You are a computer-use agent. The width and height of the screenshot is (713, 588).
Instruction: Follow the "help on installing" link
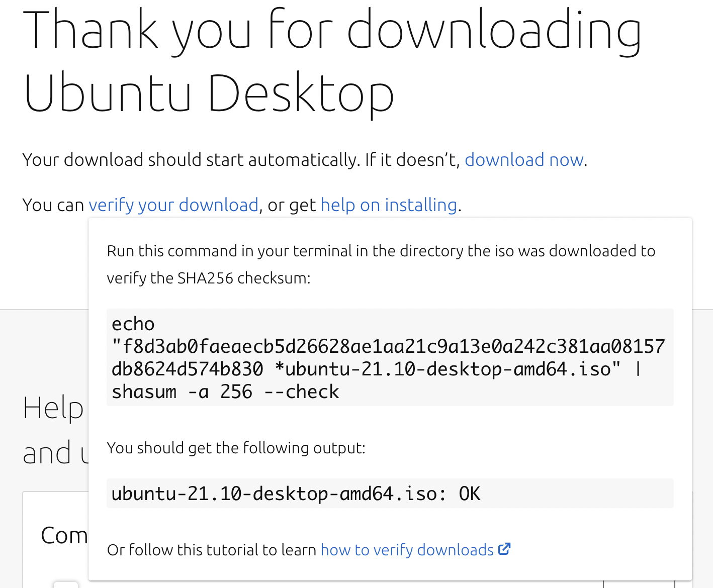pos(389,205)
